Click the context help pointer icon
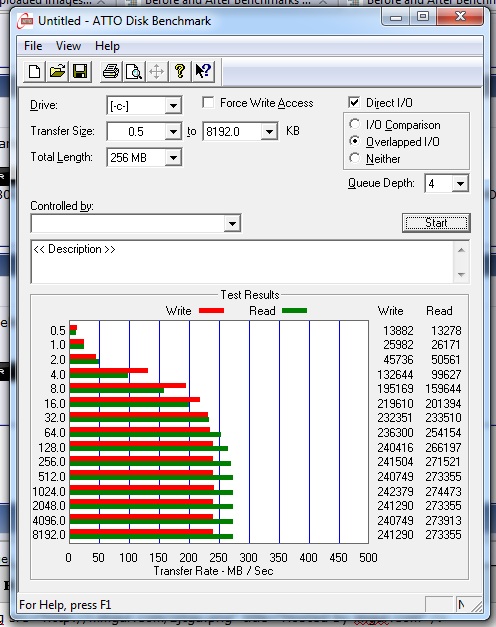The height and width of the screenshot is (627, 496). click(203, 72)
